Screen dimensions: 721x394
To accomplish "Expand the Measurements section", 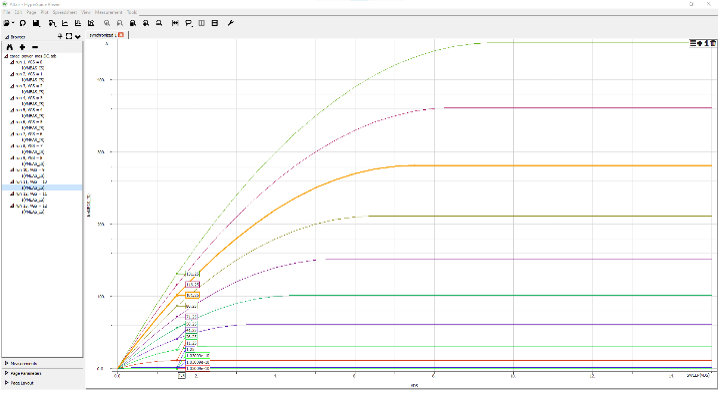I will click(22, 363).
